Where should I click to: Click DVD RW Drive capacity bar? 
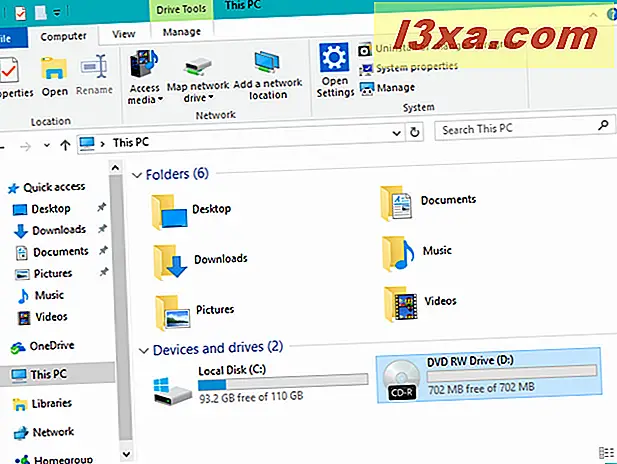click(512, 373)
